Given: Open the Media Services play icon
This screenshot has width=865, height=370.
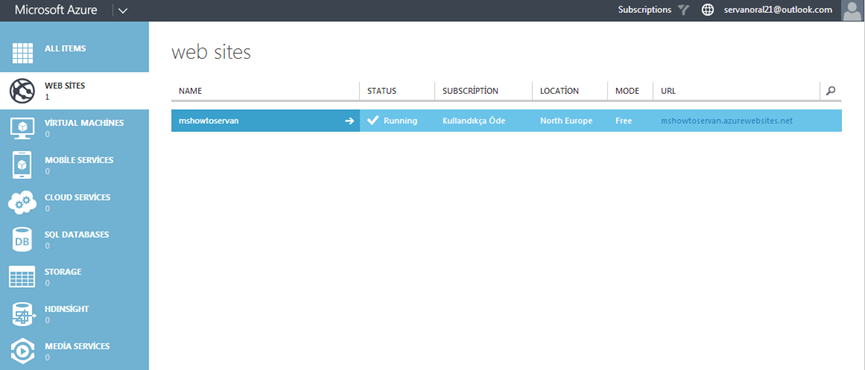Looking at the screenshot, I should click(23, 351).
